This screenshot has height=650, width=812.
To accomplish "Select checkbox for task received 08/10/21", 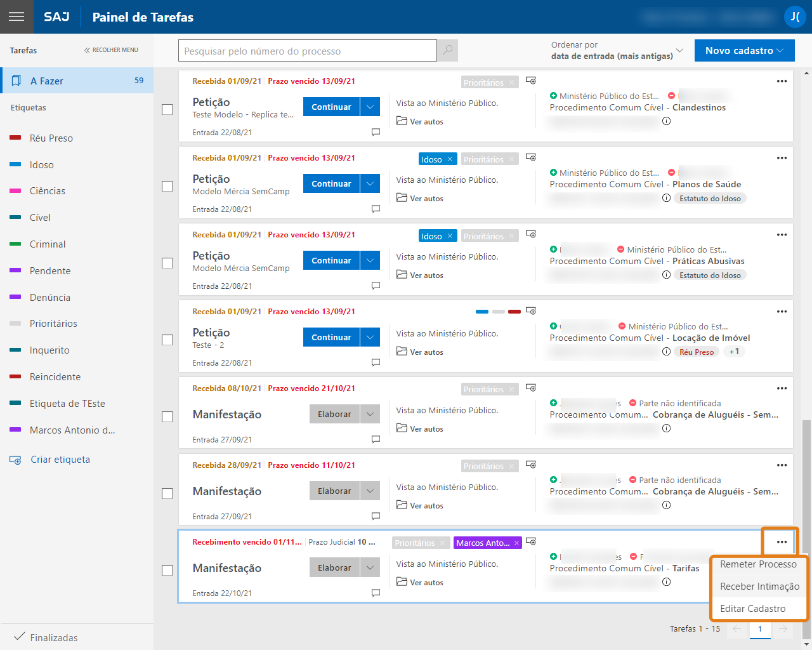I will coord(167,416).
